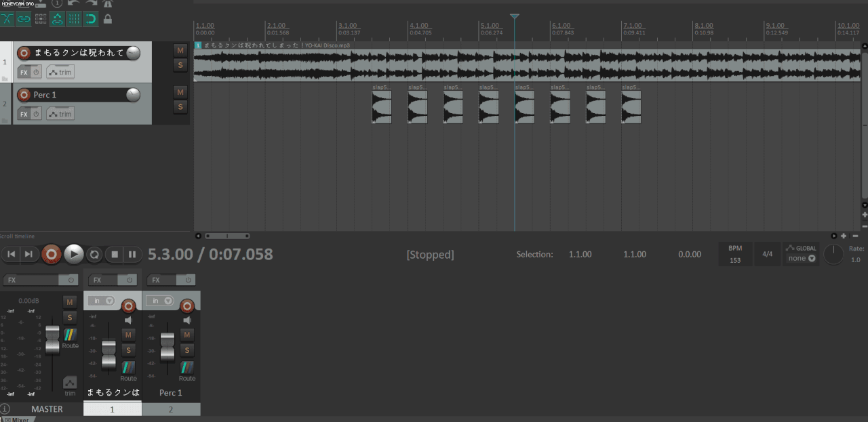The height and width of the screenshot is (422, 868).
Task: Open the 'in' input dropdown on Perc 1 mixer channel
Action: pyautogui.click(x=160, y=301)
